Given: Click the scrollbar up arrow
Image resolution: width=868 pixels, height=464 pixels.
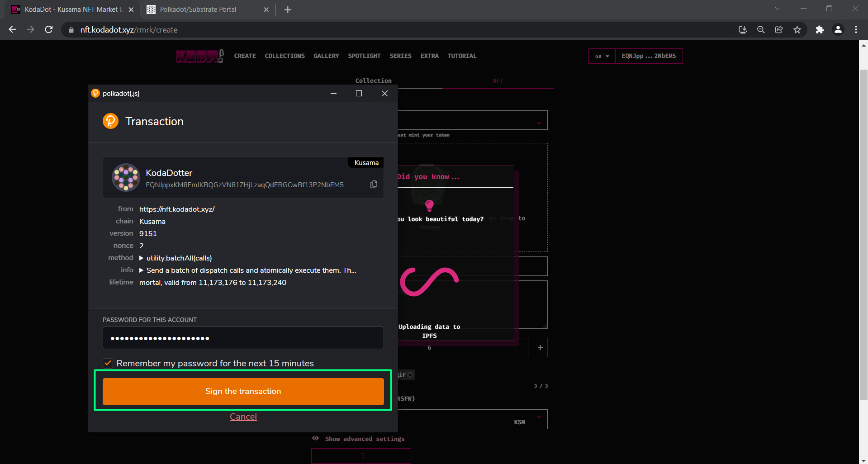Looking at the screenshot, I should (863, 45).
